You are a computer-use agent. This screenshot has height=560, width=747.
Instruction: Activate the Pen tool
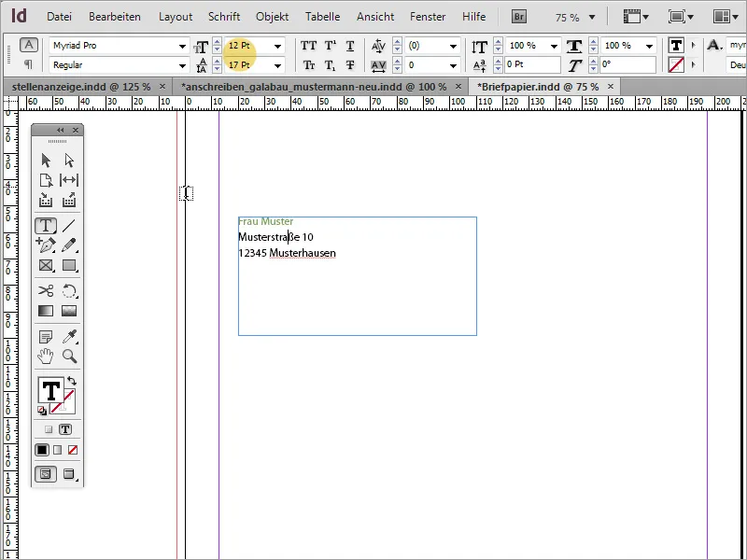coord(45,246)
